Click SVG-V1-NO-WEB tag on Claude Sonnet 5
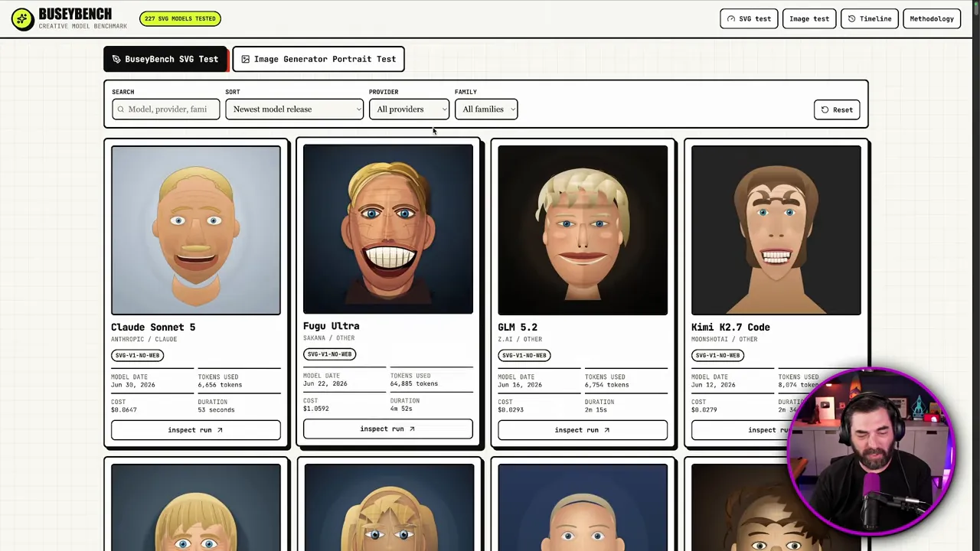This screenshot has height=551, width=980. click(137, 355)
